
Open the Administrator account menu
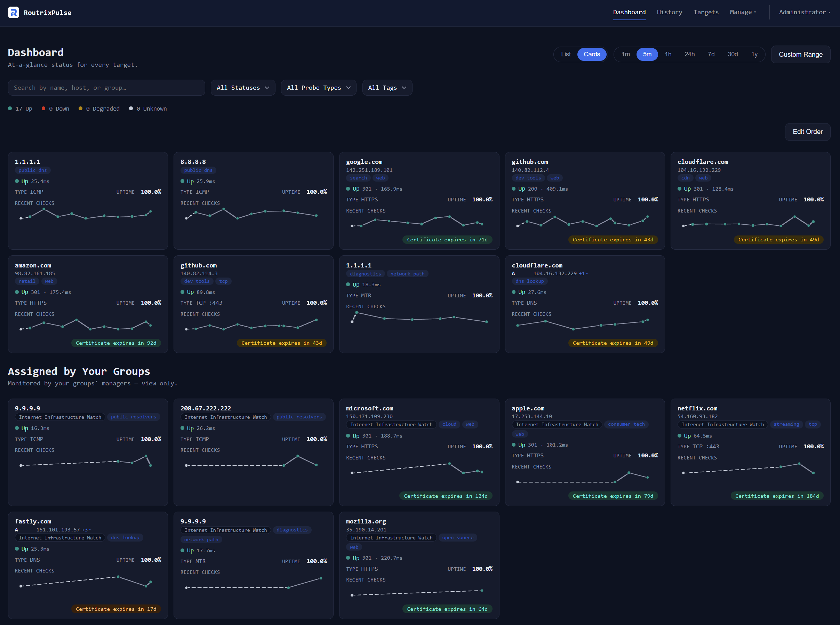click(x=804, y=12)
